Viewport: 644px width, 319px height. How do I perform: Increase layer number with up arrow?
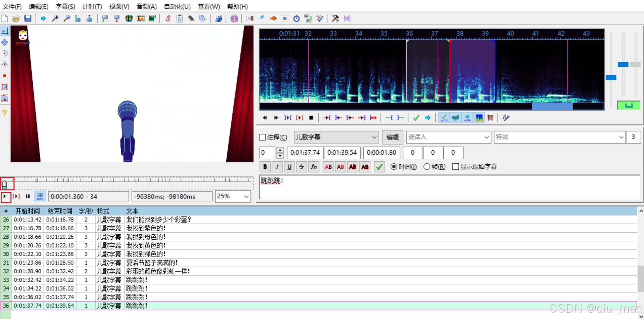point(280,150)
